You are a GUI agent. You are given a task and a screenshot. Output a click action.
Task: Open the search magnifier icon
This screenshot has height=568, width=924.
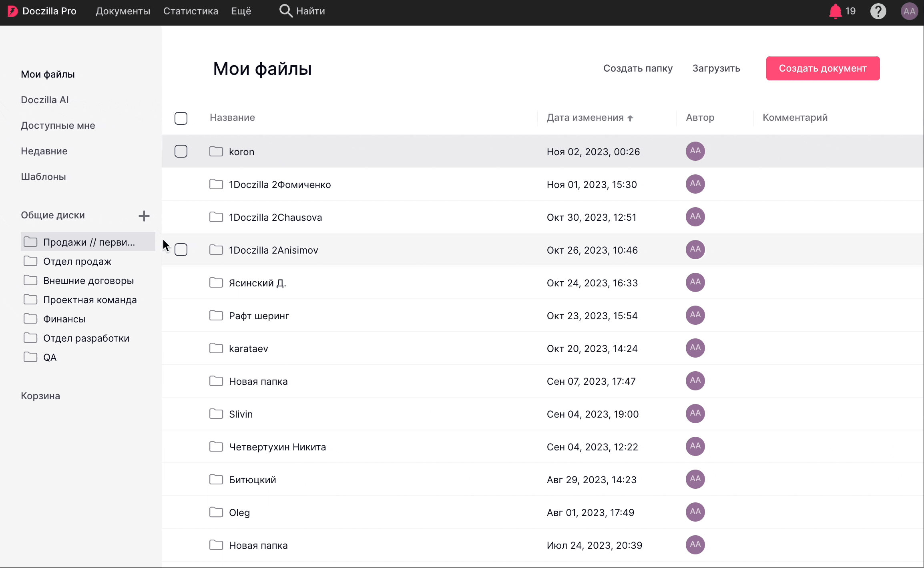click(285, 11)
